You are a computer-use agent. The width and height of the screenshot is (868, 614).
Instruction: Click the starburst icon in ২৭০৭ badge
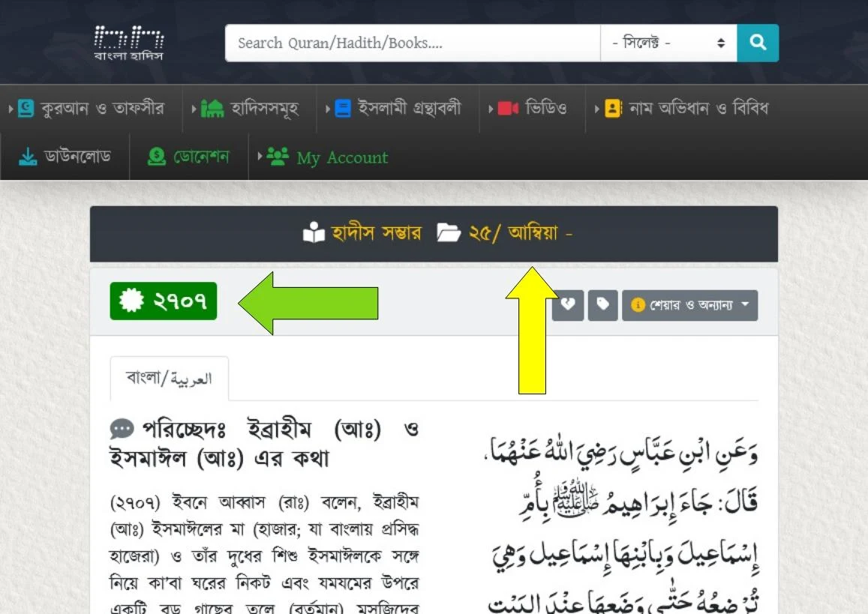point(132,301)
